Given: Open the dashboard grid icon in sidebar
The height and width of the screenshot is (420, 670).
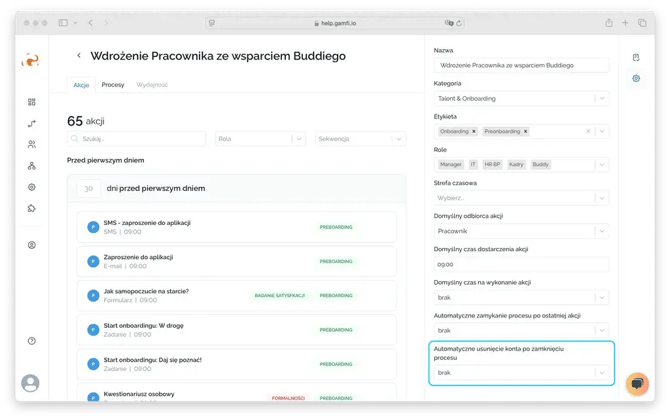Looking at the screenshot, I should click(x=32, y=102).
